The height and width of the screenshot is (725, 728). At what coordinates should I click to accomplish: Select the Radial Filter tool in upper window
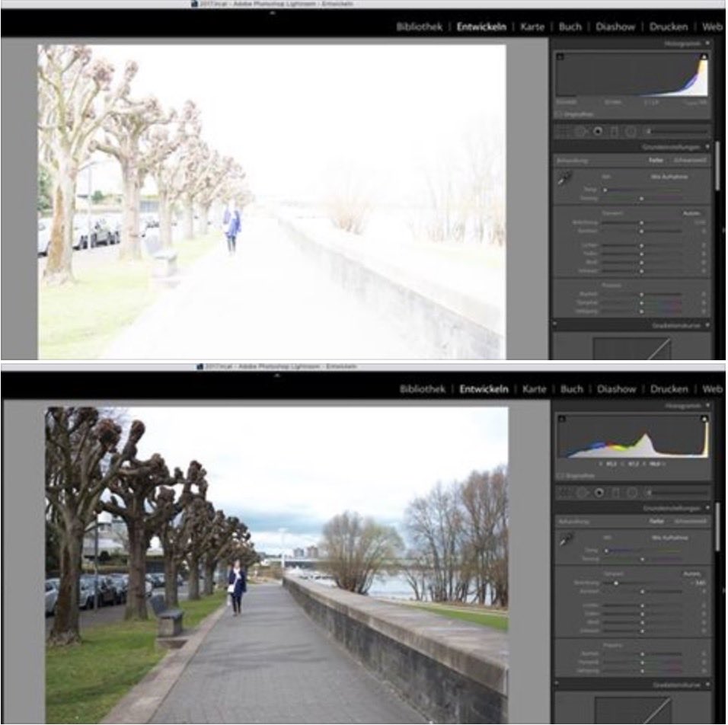631,131
